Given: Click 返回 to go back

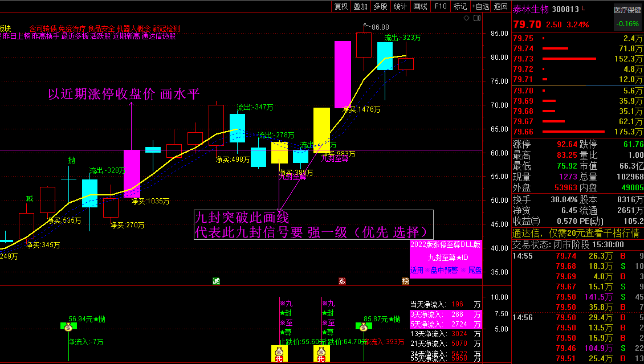Looking at the screenshot, I should (x=500, y=6).
